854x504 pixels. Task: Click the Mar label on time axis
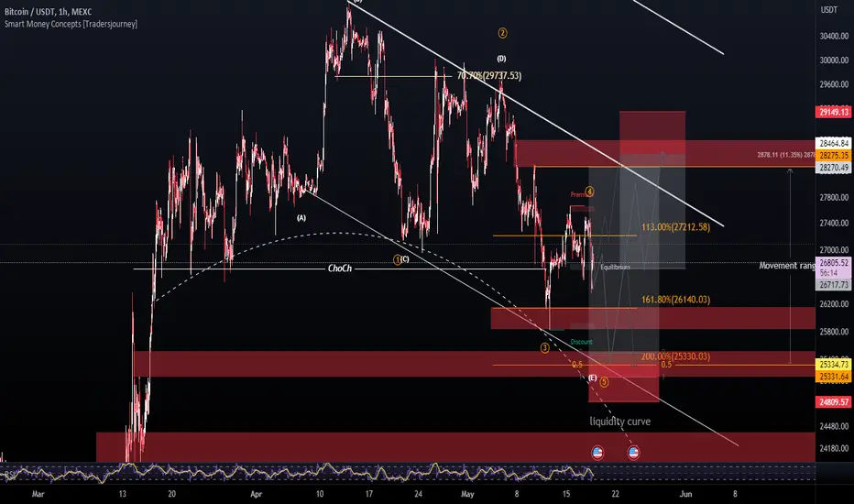pyautogui.click(x=38, y=494)
